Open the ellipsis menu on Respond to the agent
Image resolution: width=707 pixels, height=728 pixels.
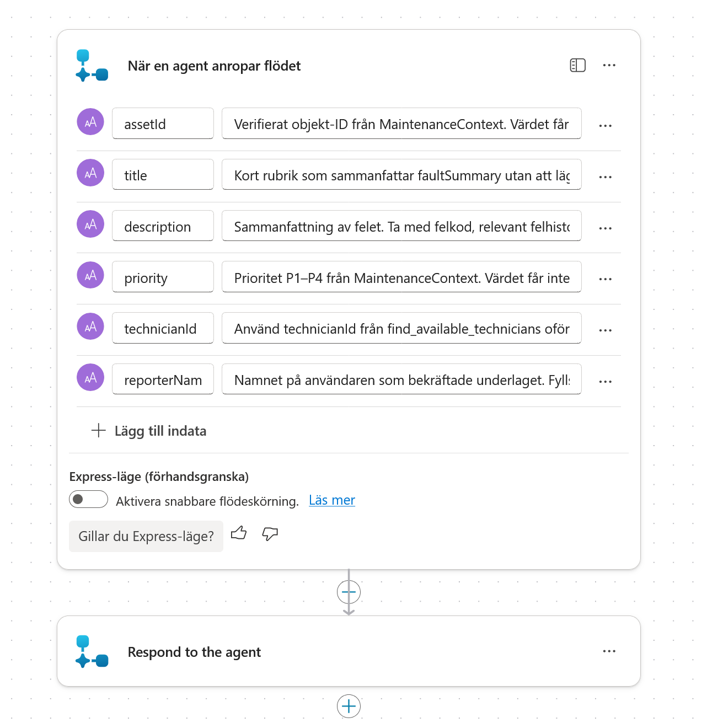[609, 651]
